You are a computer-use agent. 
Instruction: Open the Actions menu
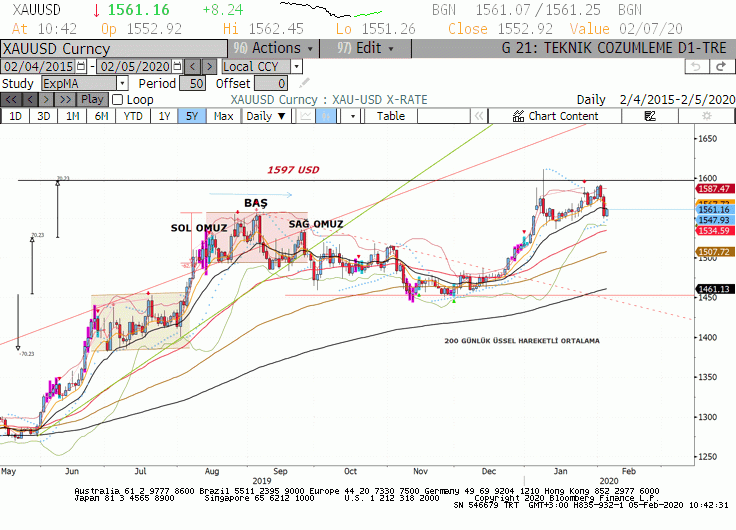[273, 48]
